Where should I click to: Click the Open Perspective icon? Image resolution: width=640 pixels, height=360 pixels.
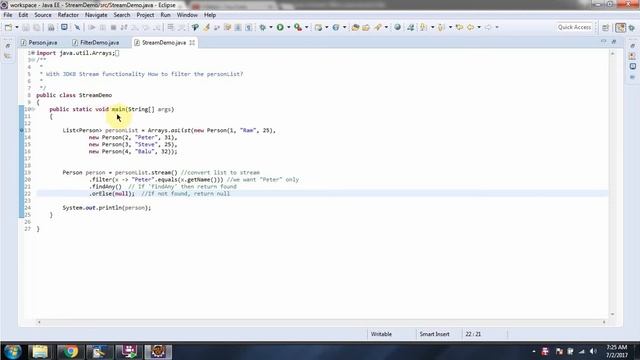point(605,27)
